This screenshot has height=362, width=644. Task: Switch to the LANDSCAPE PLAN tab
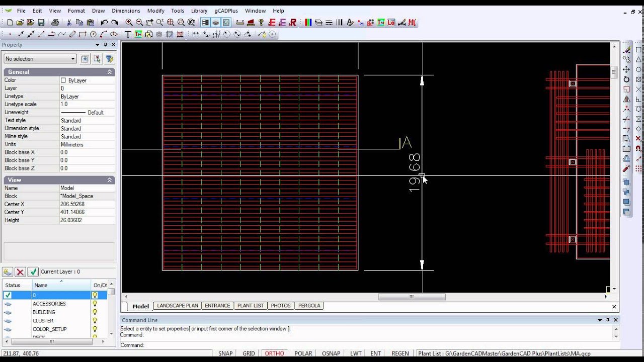tap(178, 306)
